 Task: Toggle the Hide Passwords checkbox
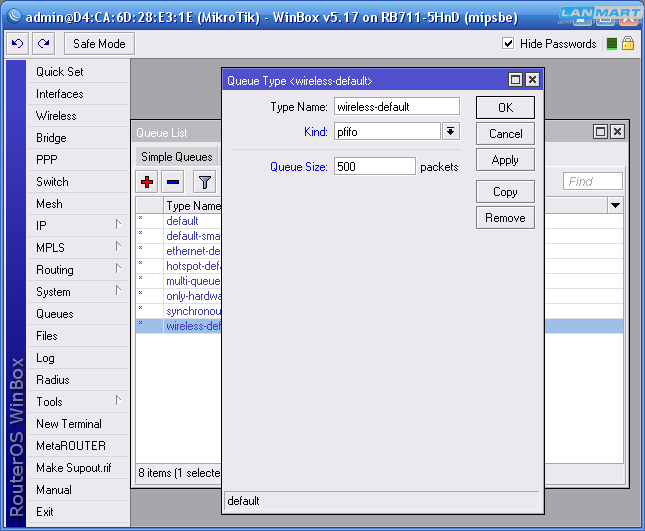pyautogui.click(x=508, y=43)
